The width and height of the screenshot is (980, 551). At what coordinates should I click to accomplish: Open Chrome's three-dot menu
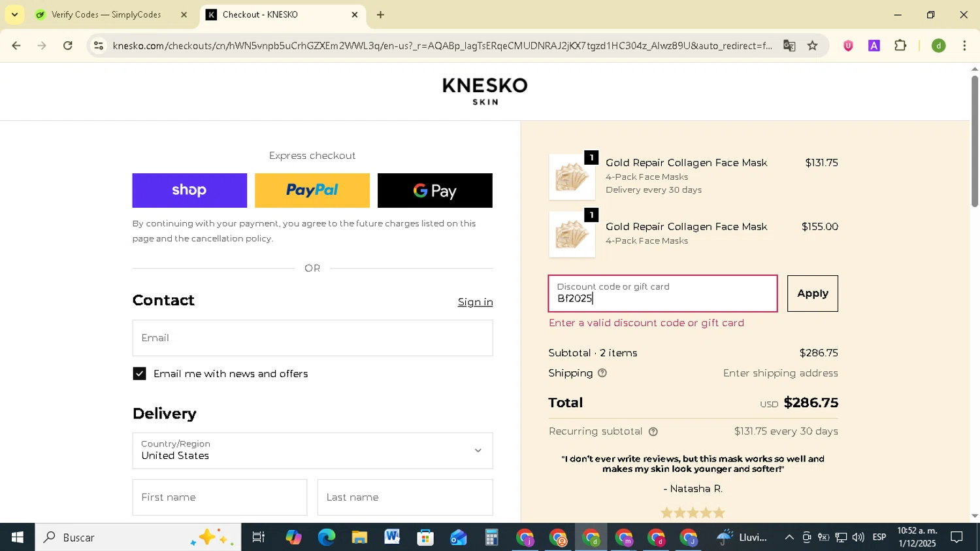click(x=964, y=46)
